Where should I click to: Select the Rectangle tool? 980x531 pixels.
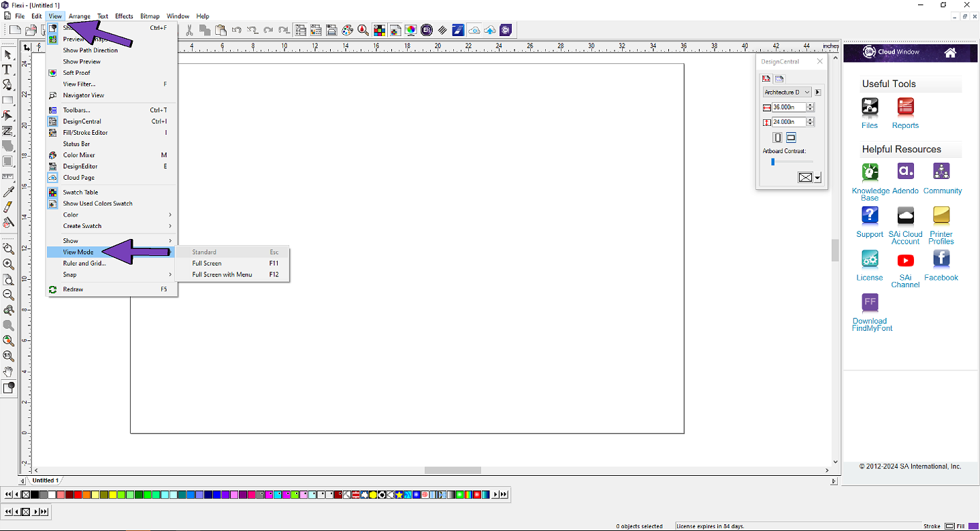click(8, 100)
